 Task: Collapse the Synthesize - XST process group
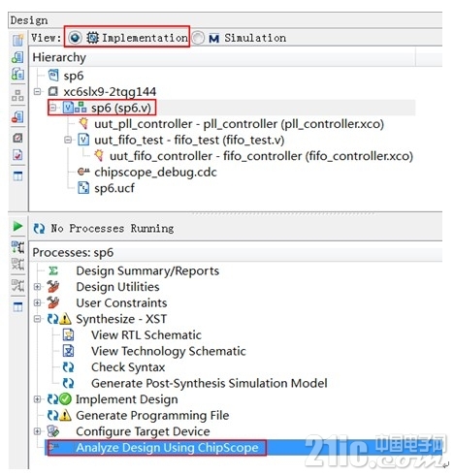click(x=38, y=319)
